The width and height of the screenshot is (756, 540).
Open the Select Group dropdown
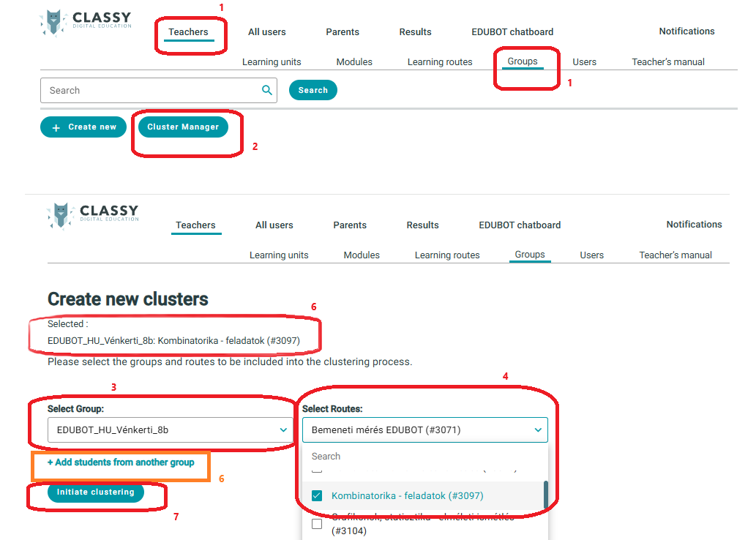click(171, 430)
